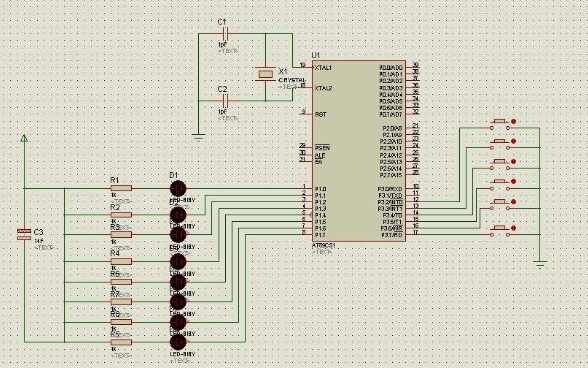
Task: Select crystal X1 component
Action: (x=265, y=74)
